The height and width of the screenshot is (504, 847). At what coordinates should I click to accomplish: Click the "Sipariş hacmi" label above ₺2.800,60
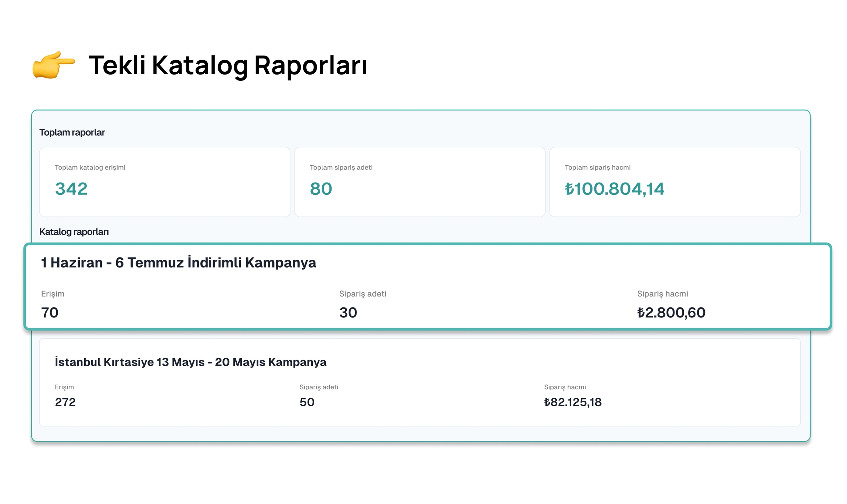click(662, 294)
